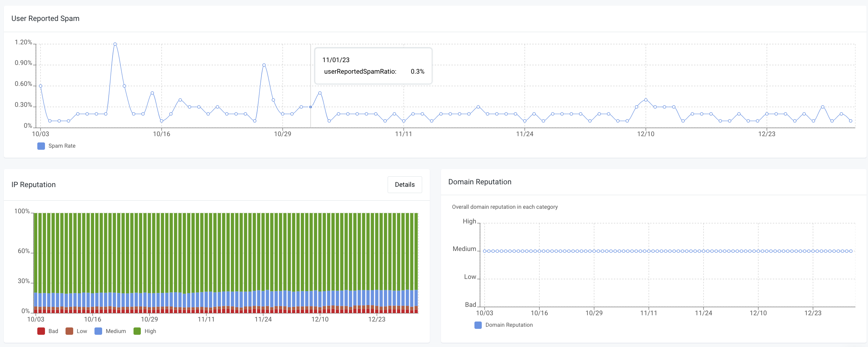
Task: Click the '0.30%' y-axis label
Action: tap(23, 105)
